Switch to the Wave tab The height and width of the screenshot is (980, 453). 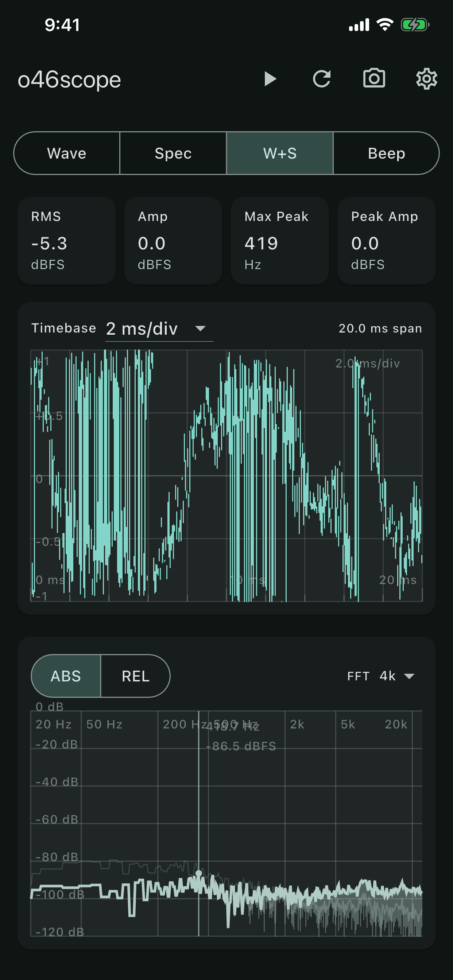click(67, 153)
